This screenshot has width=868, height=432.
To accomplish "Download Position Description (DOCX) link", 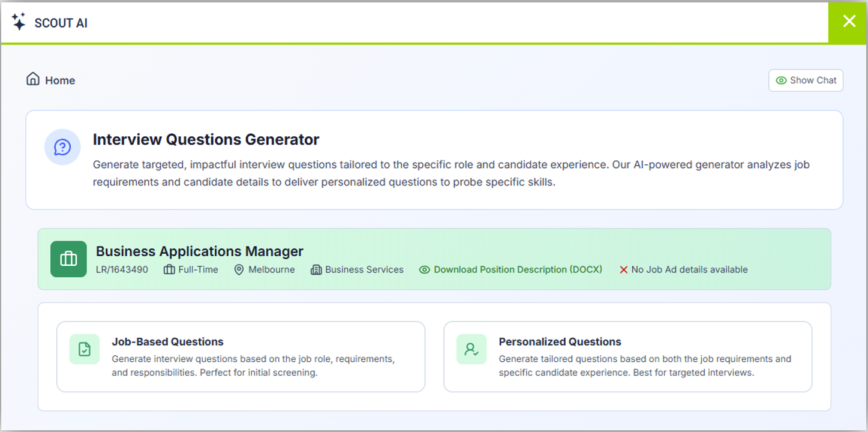I will point(518,270).
